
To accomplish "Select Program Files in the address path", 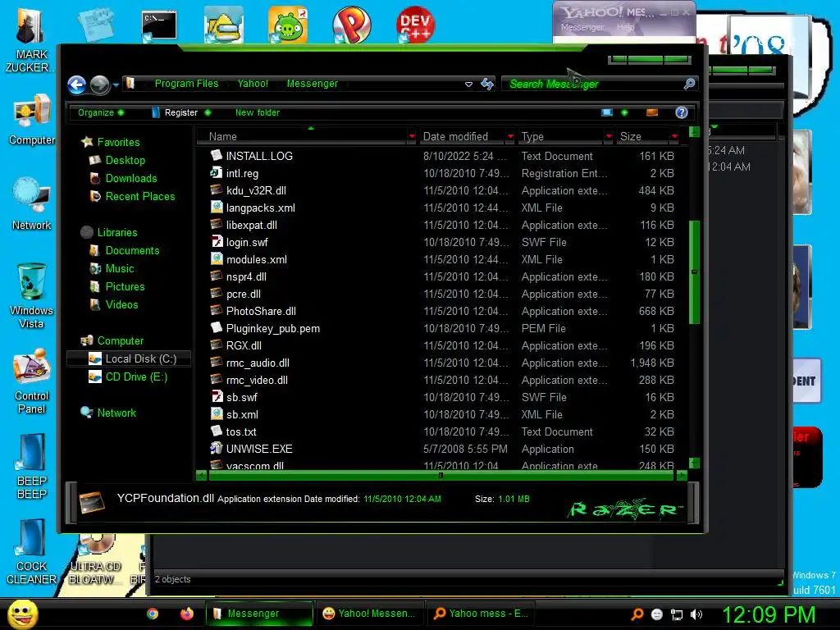I will point(186,84).
